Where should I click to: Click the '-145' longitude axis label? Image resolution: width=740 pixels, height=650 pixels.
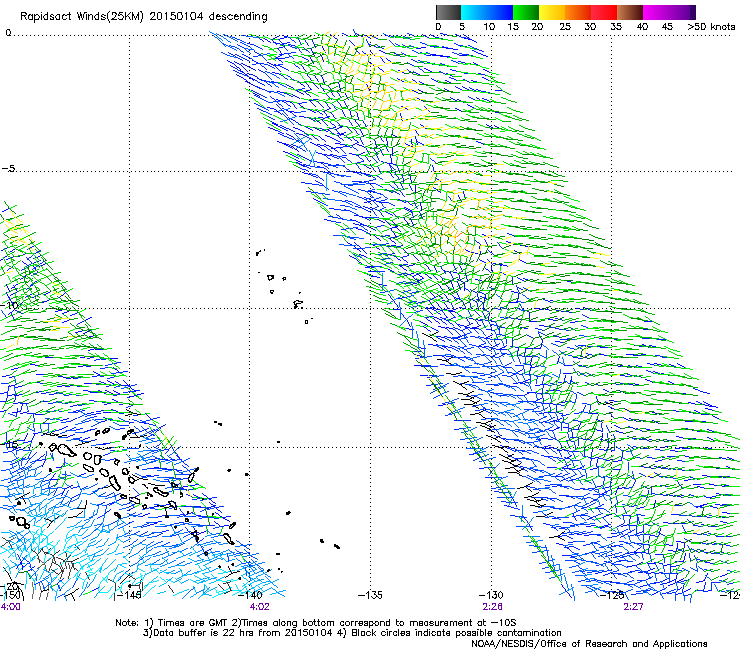[x=128, y=595]
